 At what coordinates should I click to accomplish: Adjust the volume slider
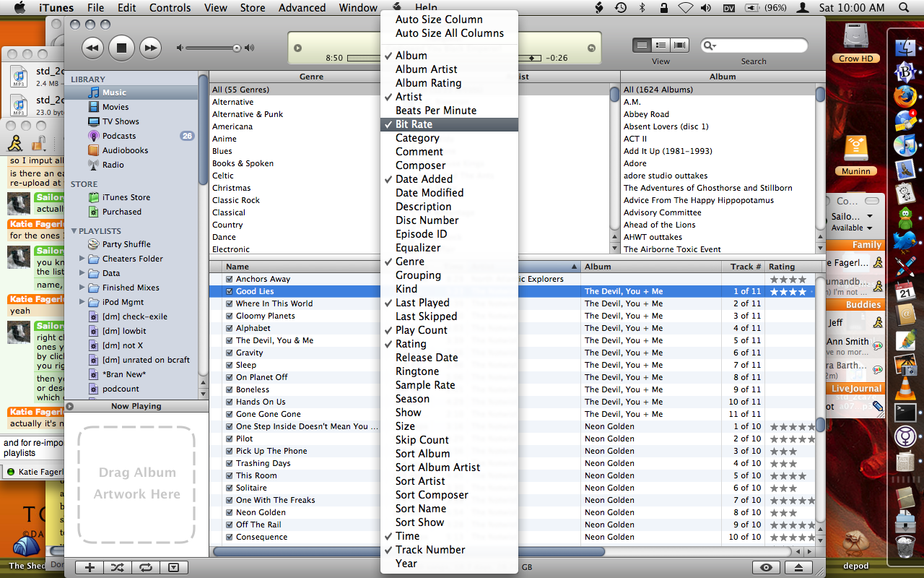[x=215, y=48]
